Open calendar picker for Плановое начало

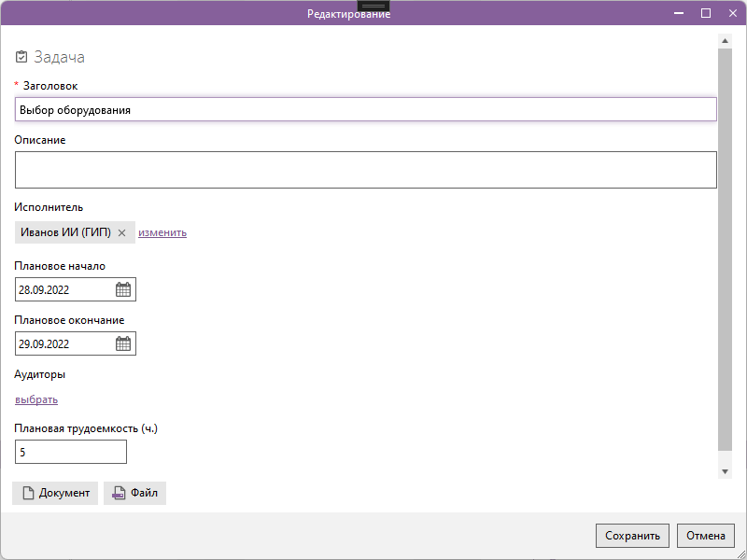tap(123, 289)
